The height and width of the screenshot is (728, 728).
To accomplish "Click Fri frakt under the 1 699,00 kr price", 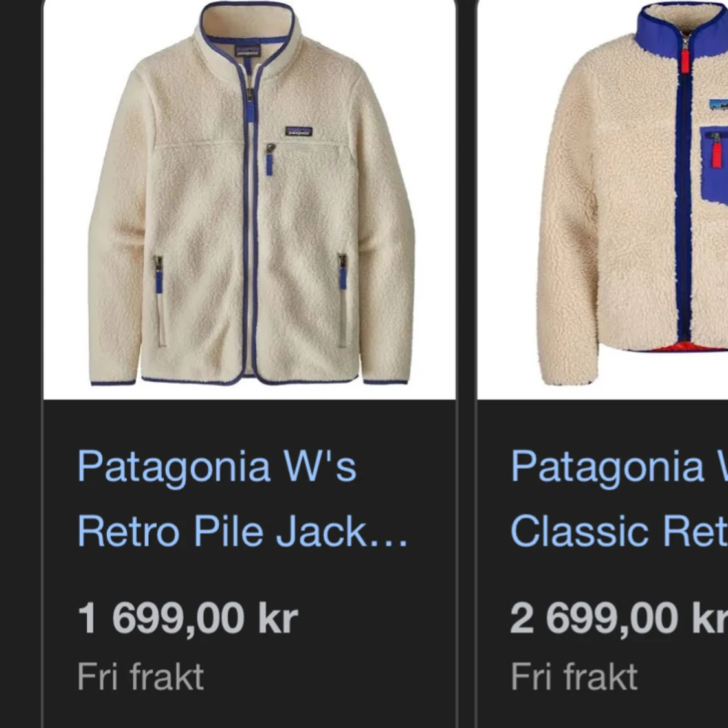I will coord(140,677).
